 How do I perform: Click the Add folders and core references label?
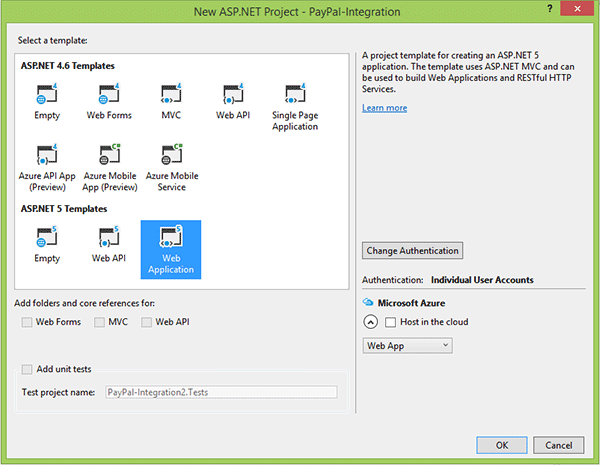85,303
